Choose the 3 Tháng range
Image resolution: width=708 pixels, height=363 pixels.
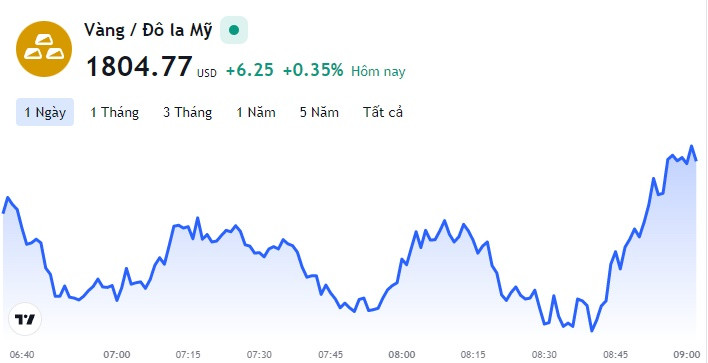coord(187,112)
